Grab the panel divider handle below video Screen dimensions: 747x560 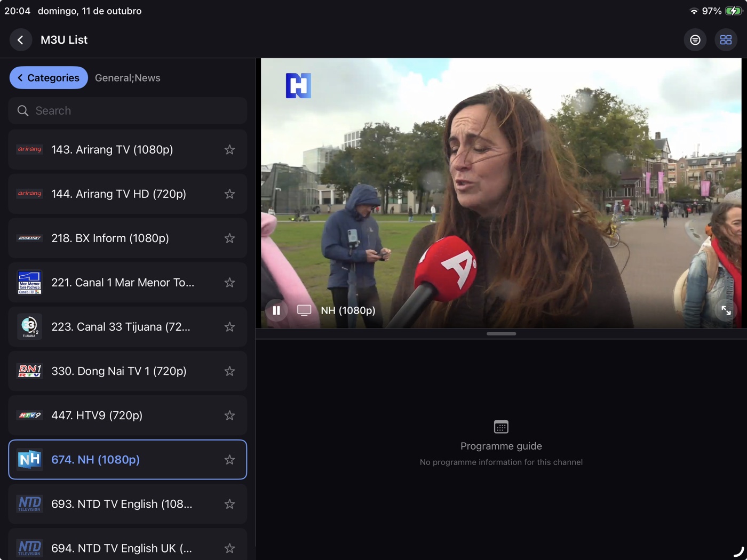pyautogui.click(x=501, y=334)
